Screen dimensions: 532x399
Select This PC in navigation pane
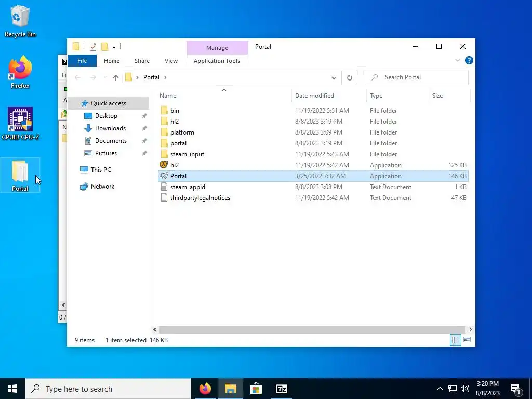[x=101, y=170]
